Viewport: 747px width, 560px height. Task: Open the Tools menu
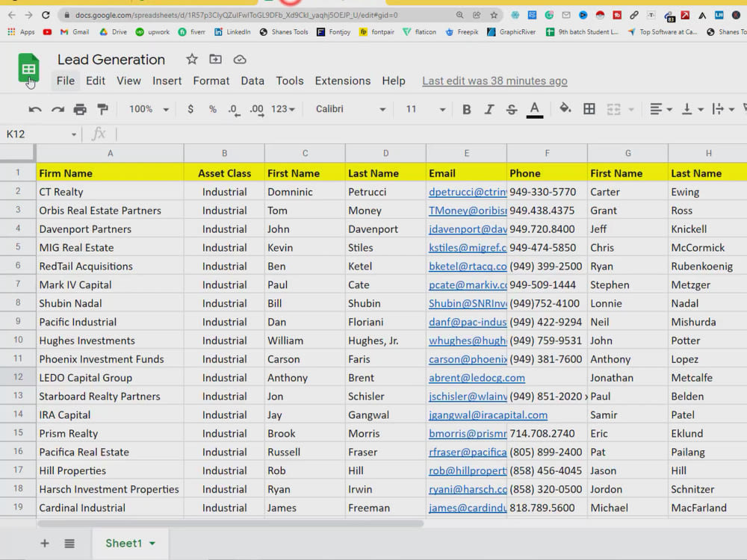(290, 81)
